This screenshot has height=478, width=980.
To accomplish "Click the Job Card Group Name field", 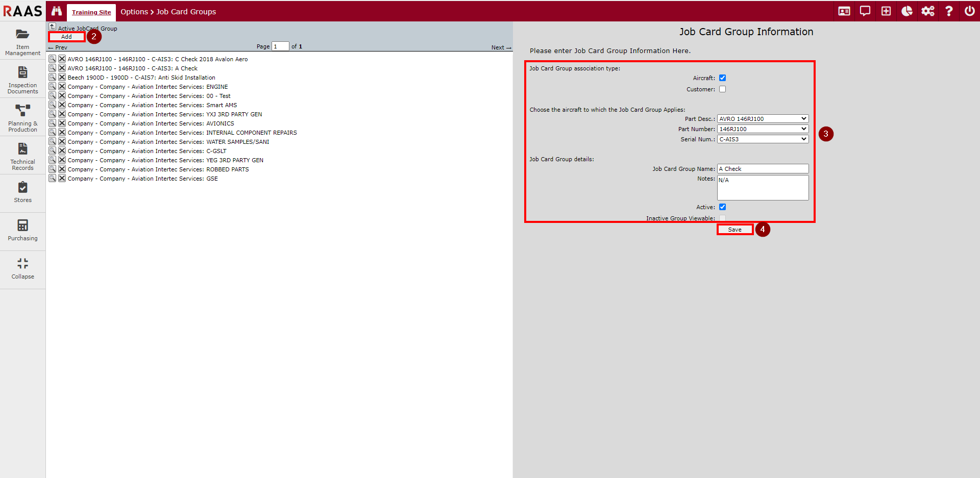I will (763, 169).
